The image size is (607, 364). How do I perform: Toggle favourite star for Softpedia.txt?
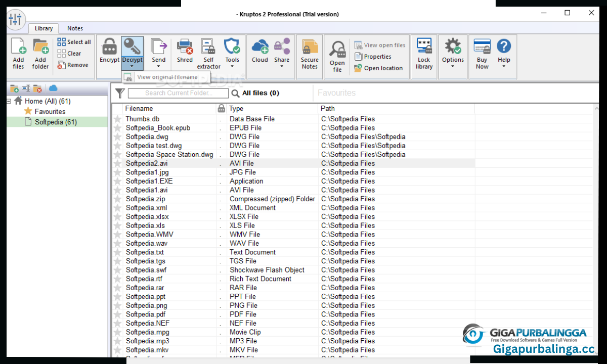click(x=118, y=252)
